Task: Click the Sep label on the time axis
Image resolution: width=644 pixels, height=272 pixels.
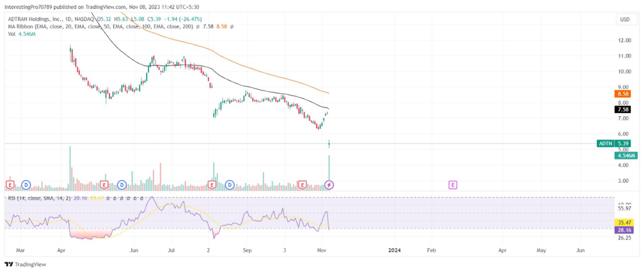Action: (x=247, y=249)
